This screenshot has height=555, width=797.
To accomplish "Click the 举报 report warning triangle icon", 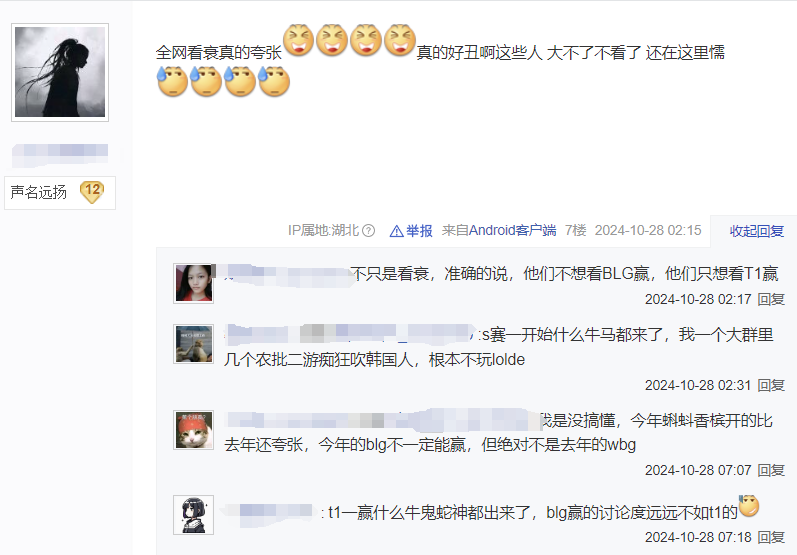I will 396,231.
